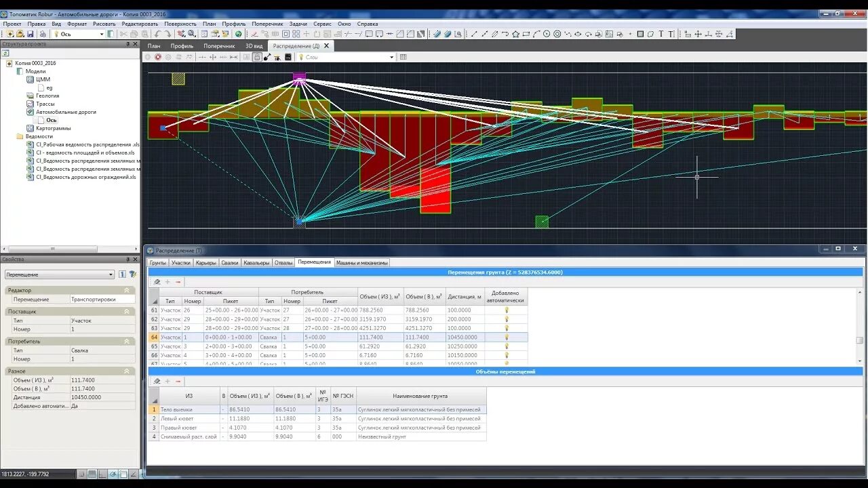
Task: Open the 'Проект' menu
Action: [12, 24]
